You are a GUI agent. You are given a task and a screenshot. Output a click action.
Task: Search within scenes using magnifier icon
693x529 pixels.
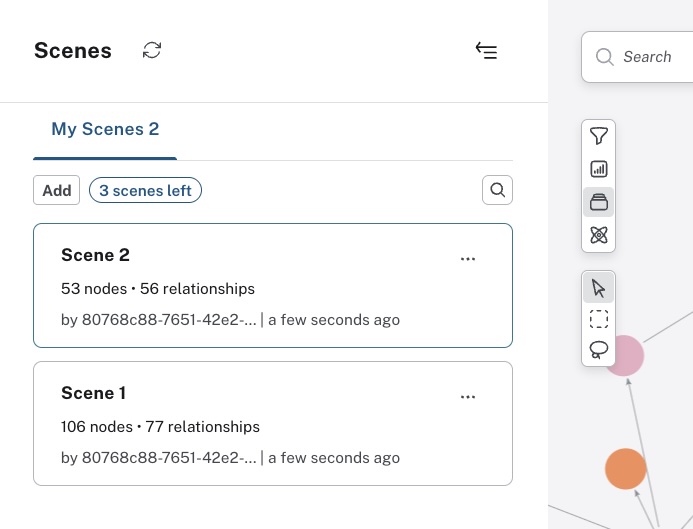(x=497, y=190)
